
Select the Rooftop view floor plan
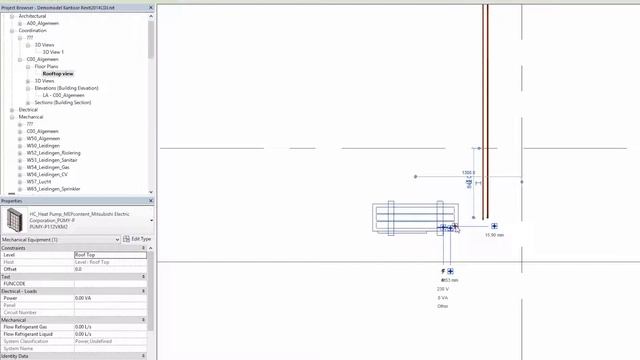click(58, 74)
